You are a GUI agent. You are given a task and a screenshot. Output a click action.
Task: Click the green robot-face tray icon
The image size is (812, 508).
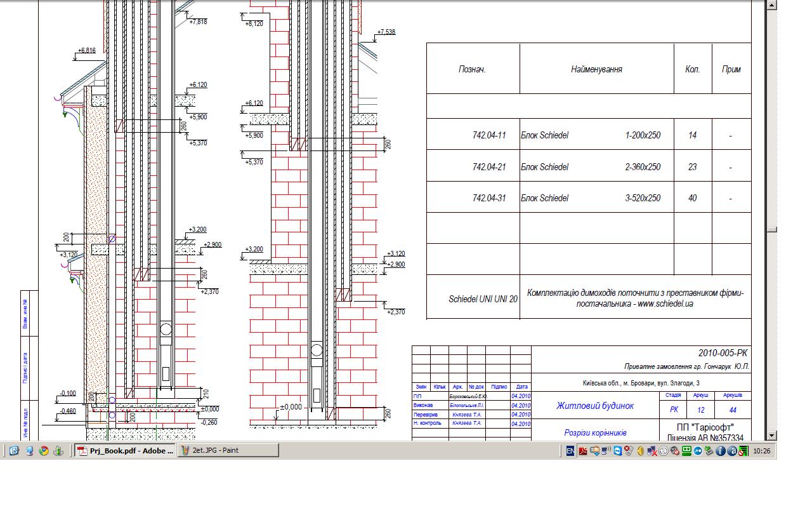[x=686, y=451]
